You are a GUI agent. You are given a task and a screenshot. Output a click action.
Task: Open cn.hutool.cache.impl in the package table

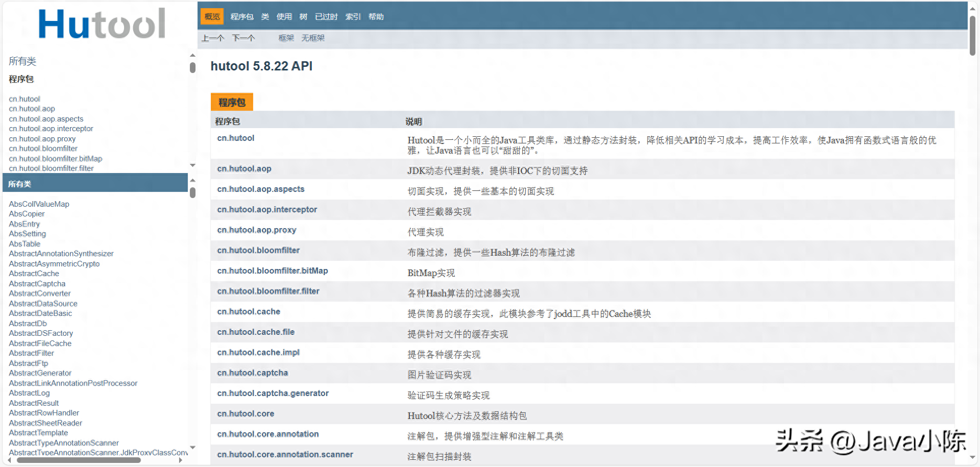click(x=258, y=353)
